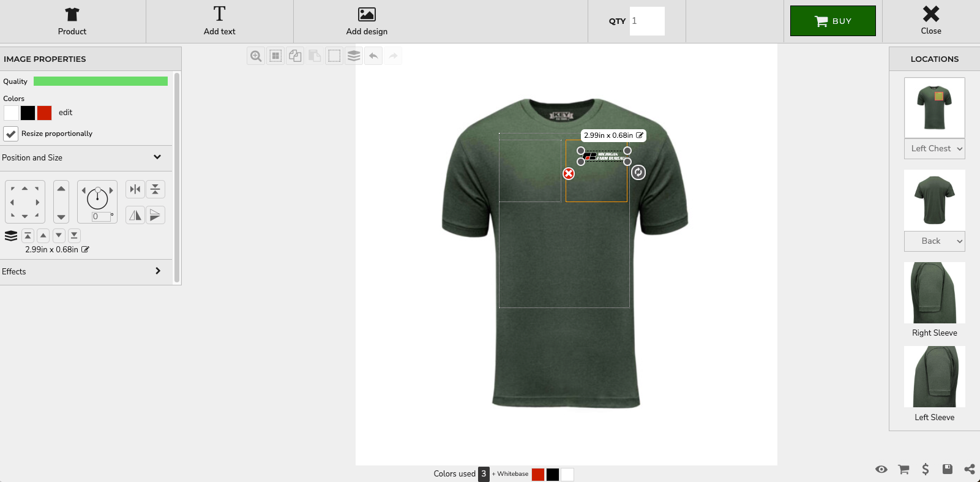Click the rotate handle on the design
This screenshot has width=980, height=482.
click(x=638, y=173)
